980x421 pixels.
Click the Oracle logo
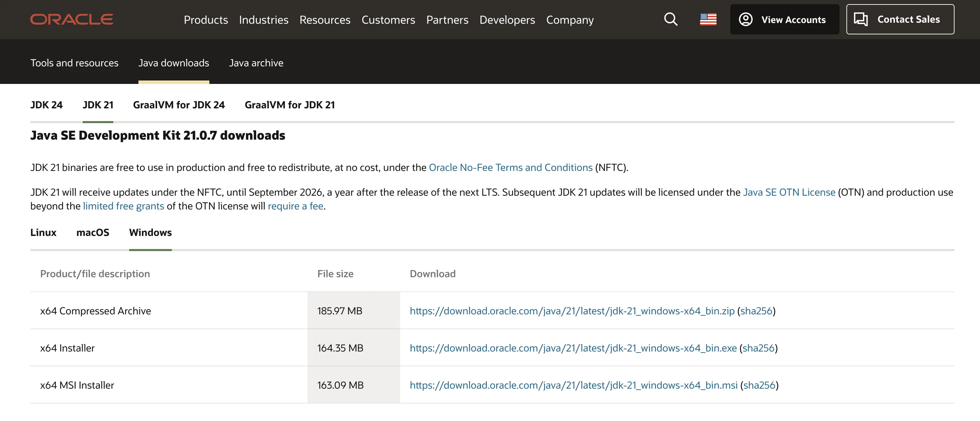tap(72, 19)
